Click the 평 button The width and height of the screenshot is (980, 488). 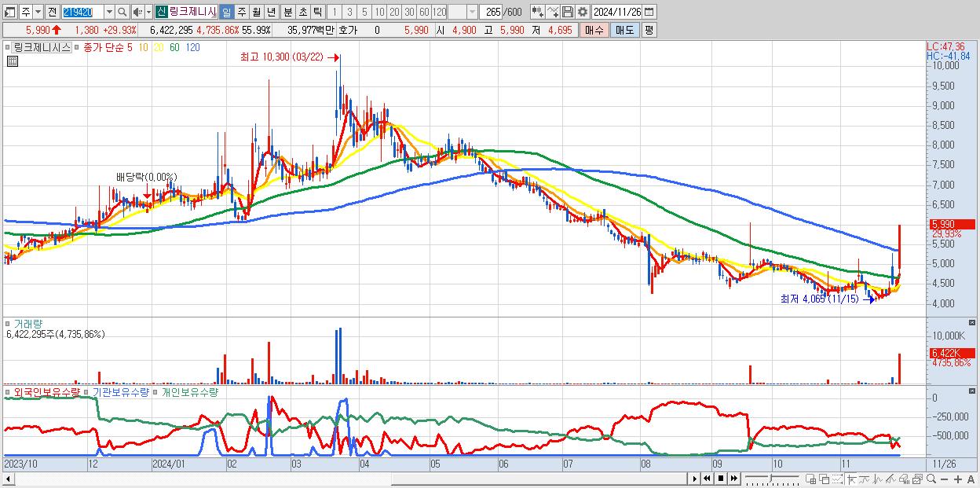[x=649, y=30]
